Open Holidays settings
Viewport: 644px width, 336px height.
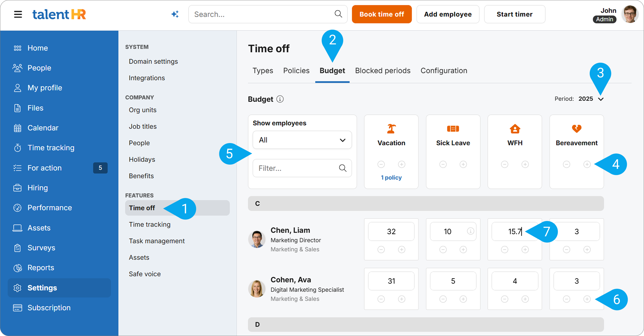coord(142,159)
